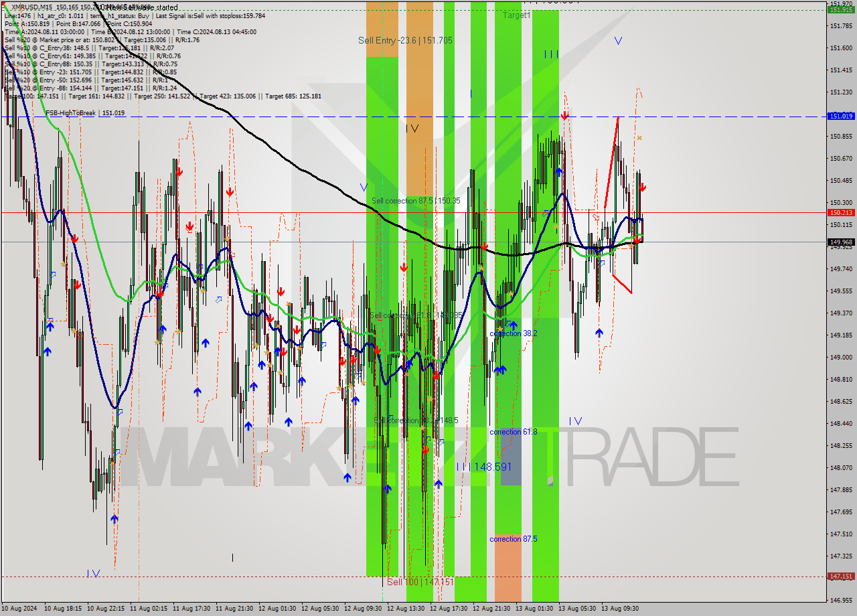This screenshot has width=857, height=616.
Task: Click the '12 Aug 13:30' time axis label
Action: point(406,609)
